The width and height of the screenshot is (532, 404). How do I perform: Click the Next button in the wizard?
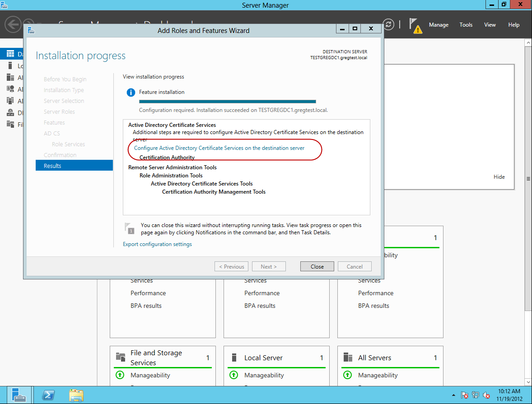tap(269, 267)
